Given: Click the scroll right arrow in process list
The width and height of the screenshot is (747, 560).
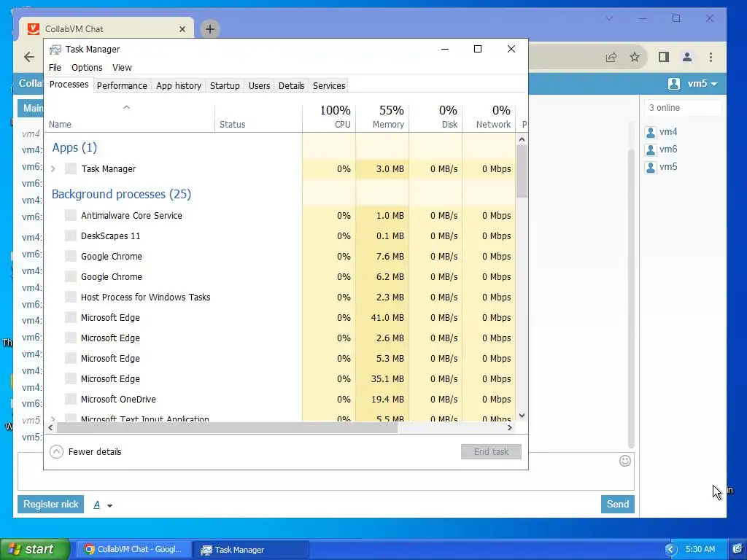Looking at the screenshot, I should (x=510, y=427).
